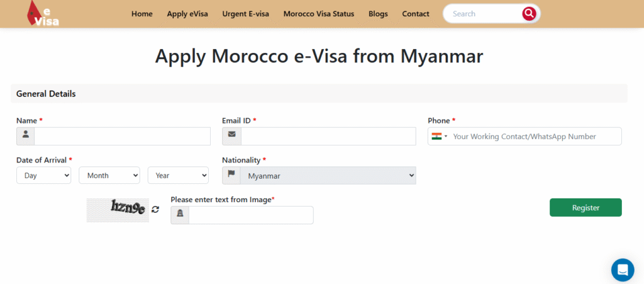The height and width of the screenshot is (284, 644).
Task: Expand the Day dropdown
Action: (43, 176)
